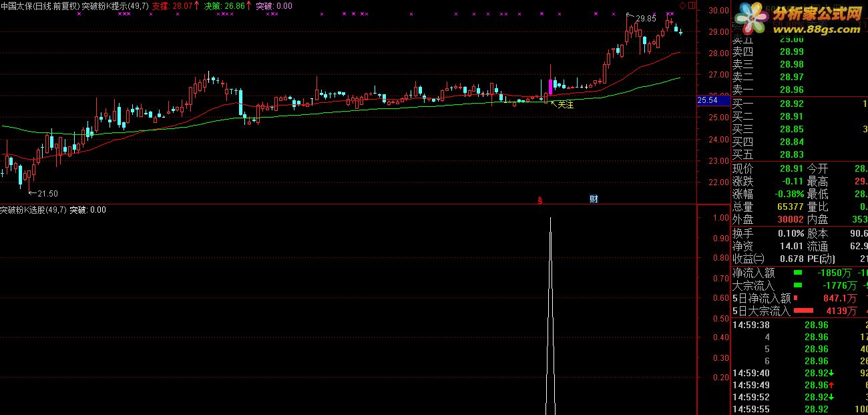This screenshot has width=868, height=415.
Task: Click the 14:59:52 trade tick row
Action: [x=799, y=398]
